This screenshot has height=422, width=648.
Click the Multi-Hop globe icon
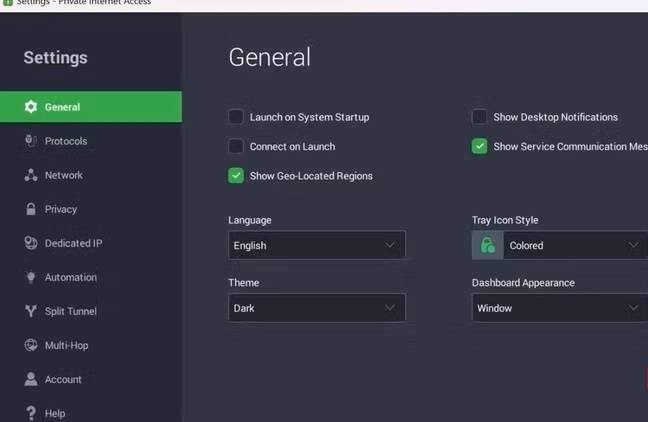pyautogui.click(x=31, y=345)
